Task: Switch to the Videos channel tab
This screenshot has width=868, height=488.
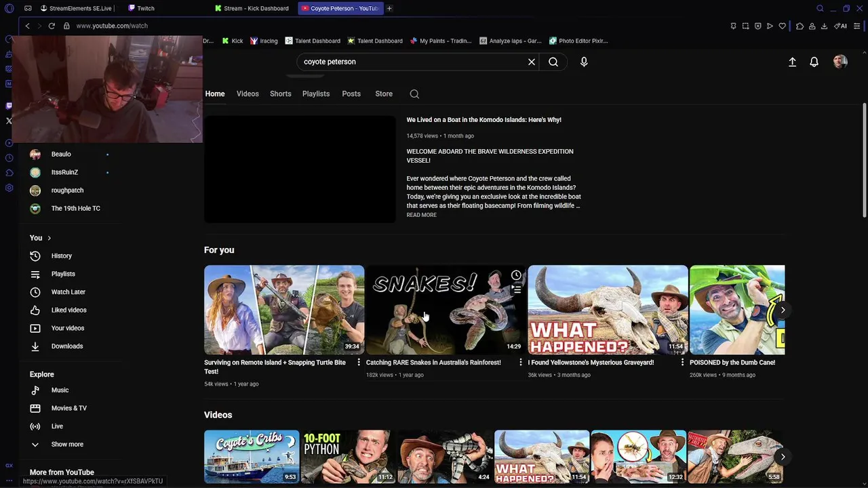Action: pyautogui.click(x=248, y=94)
